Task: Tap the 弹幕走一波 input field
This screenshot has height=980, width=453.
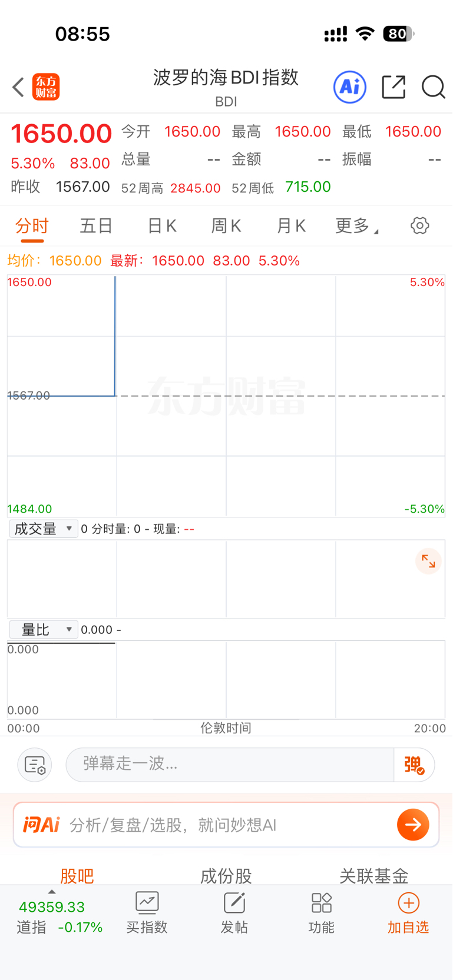Action: pyautogui.click(x=230, y=765)
